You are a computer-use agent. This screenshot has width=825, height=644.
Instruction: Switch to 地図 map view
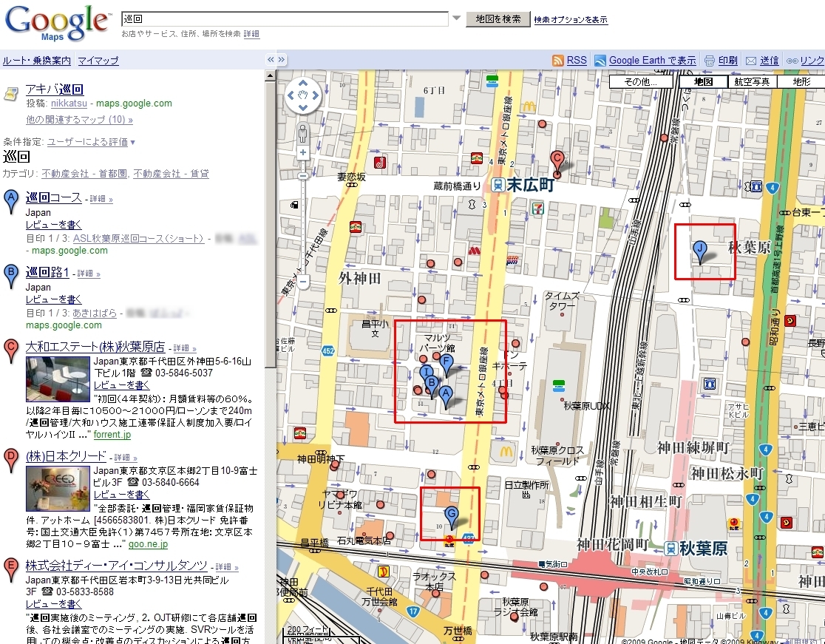coord(703,81)
